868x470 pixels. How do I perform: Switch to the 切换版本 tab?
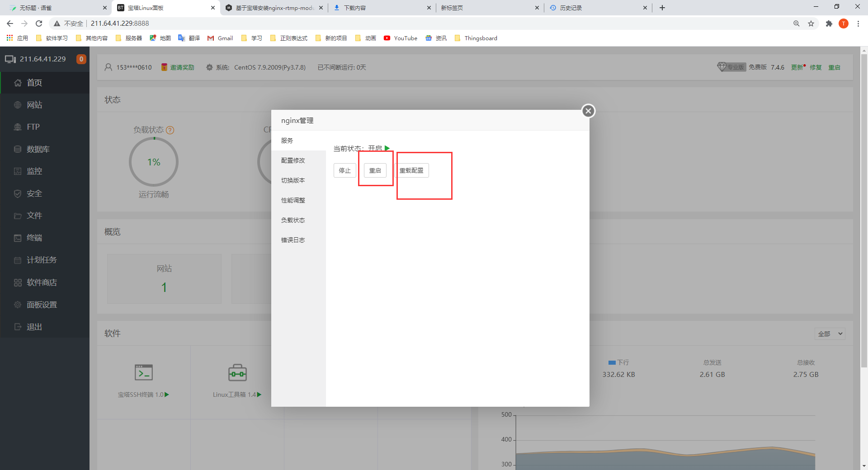point(293,180)
